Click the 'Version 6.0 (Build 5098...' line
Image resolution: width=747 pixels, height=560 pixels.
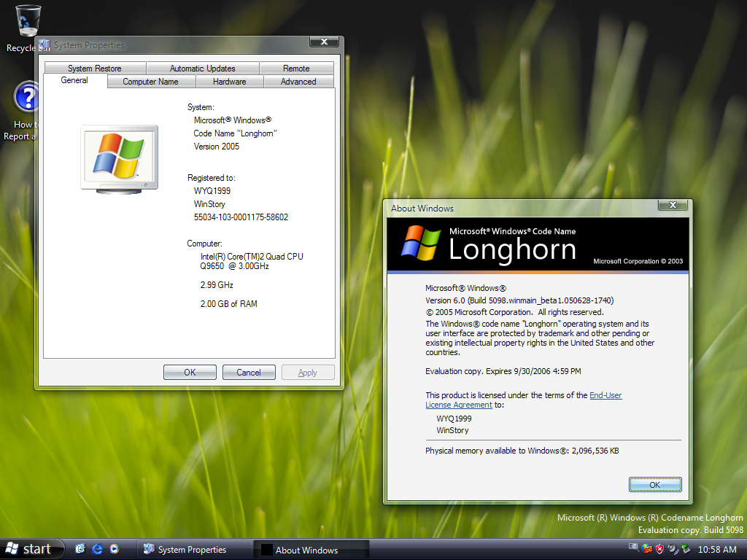point(519,300)
